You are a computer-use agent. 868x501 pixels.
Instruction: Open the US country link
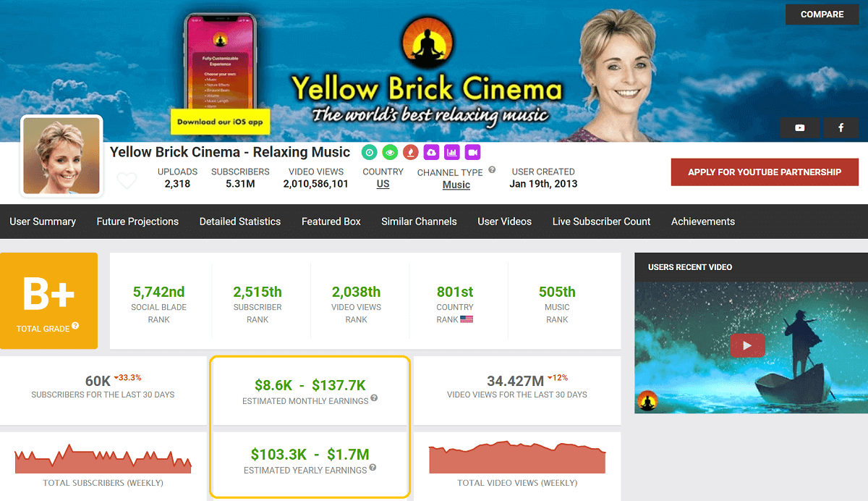coord(383,184)
